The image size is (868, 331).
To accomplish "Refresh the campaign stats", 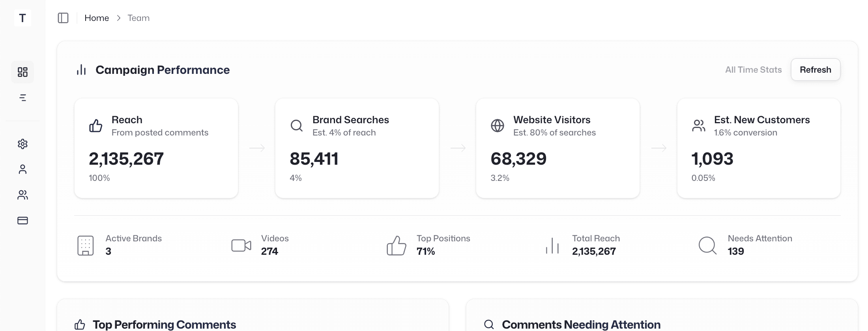I will 816,70.
